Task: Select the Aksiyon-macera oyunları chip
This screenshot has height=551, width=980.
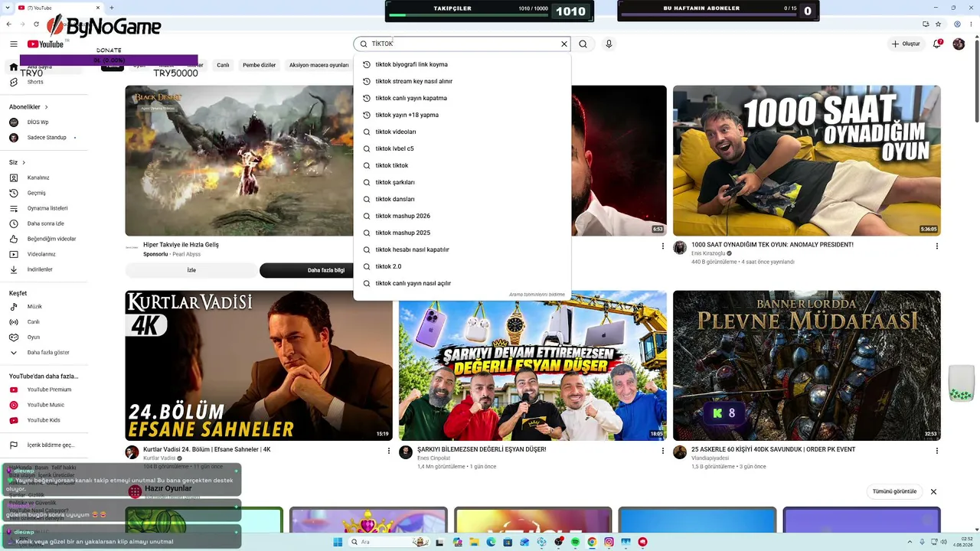Action: point(319,65)
